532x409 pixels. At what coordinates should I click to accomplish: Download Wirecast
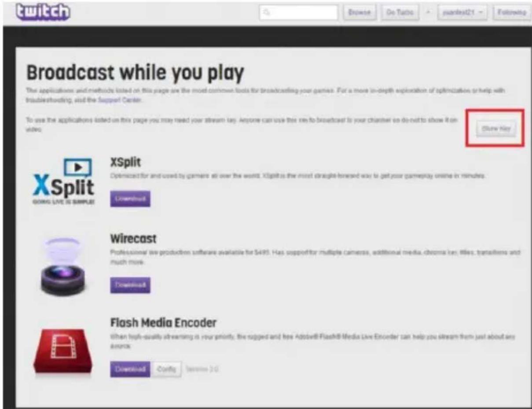tap(130, 285)
